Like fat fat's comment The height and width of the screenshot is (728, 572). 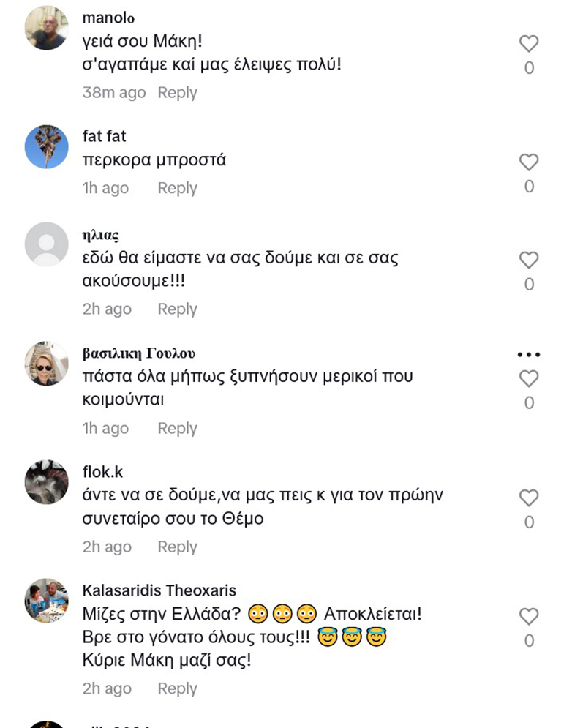pos(529,162)
